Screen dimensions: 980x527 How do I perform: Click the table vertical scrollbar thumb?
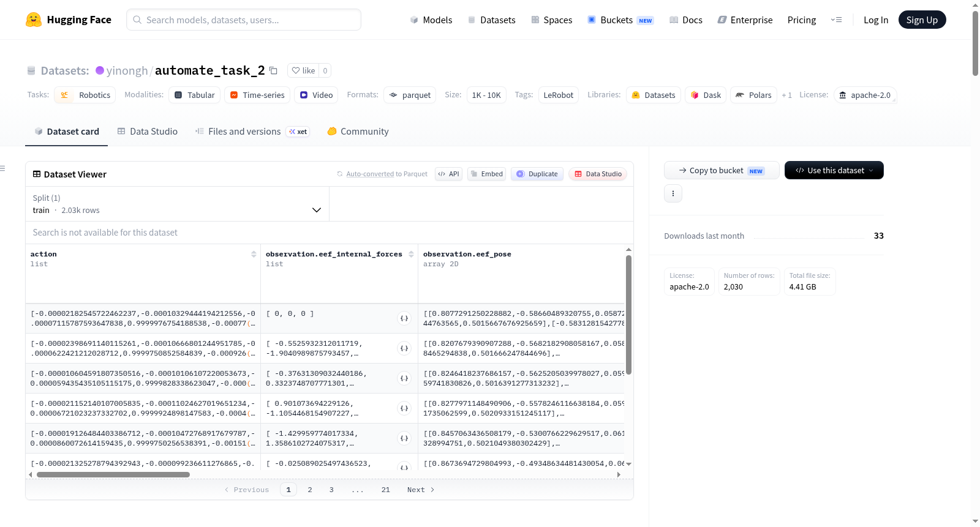pyautogui.click(x=628, y=315)
